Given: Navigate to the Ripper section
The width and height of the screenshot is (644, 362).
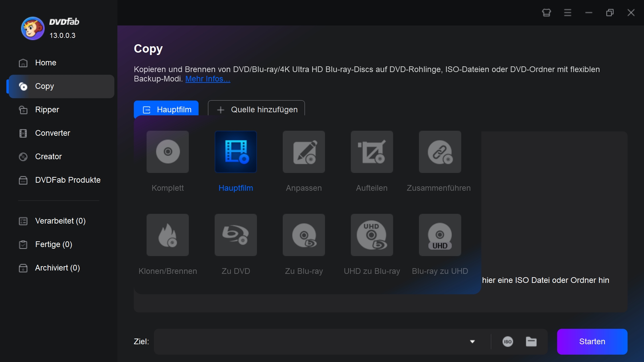Looking at the screenshot, I should coord(47,110).
